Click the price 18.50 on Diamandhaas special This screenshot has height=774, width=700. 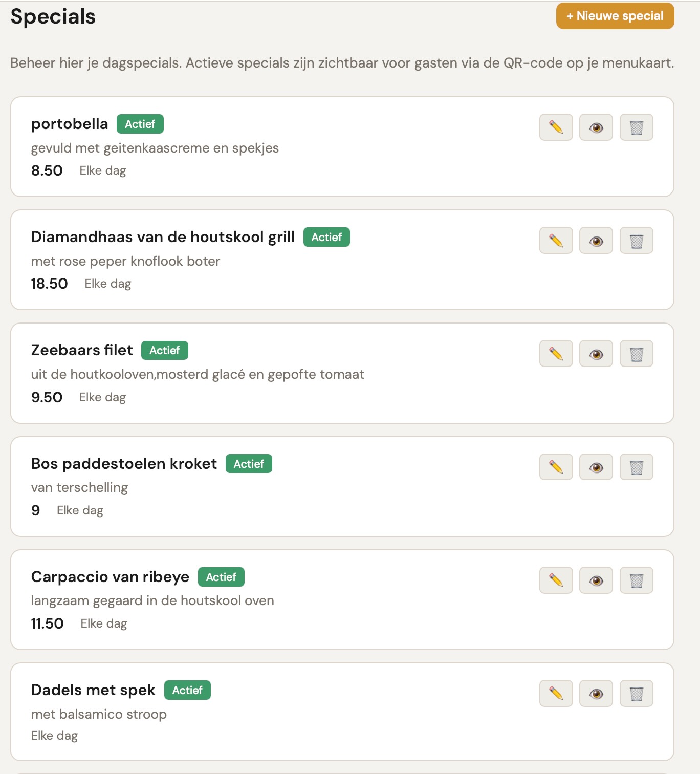click(49, 283)
